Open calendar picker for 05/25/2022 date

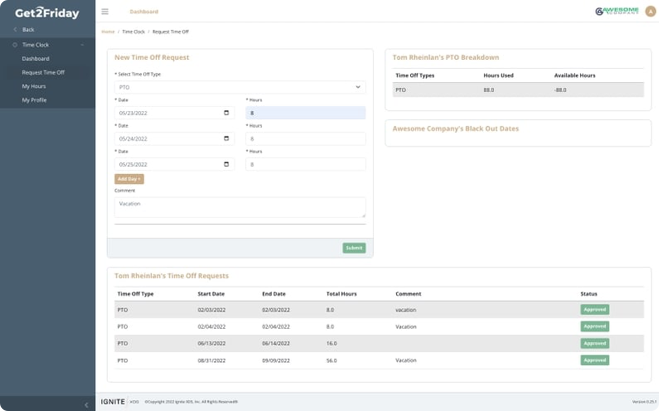click(226, 164)
